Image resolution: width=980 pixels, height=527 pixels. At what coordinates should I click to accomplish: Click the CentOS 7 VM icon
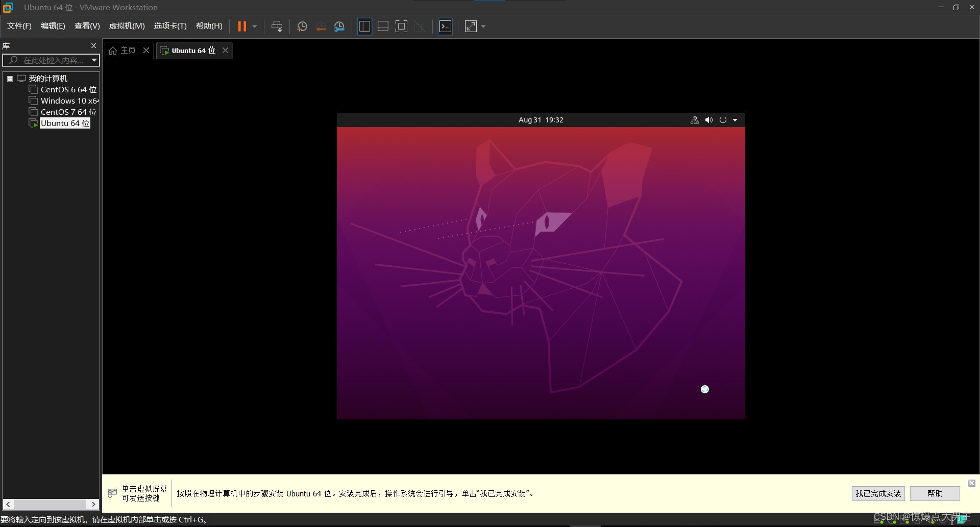(34, 112)
